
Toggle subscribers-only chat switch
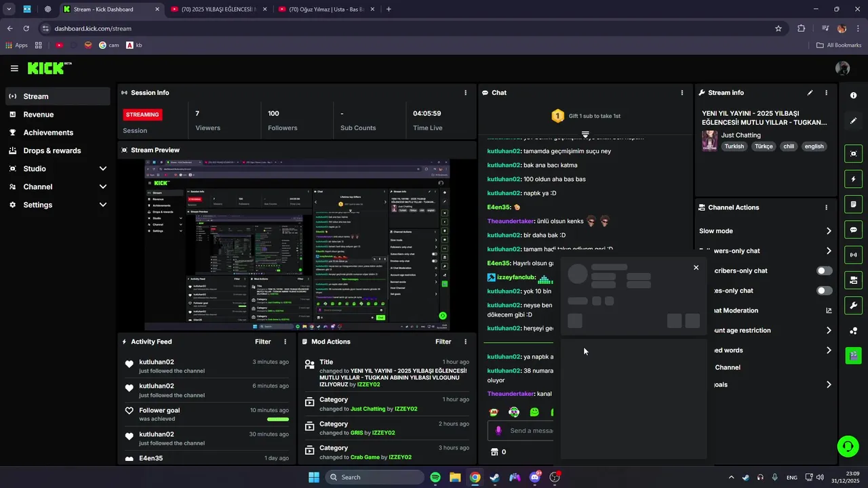825,270
